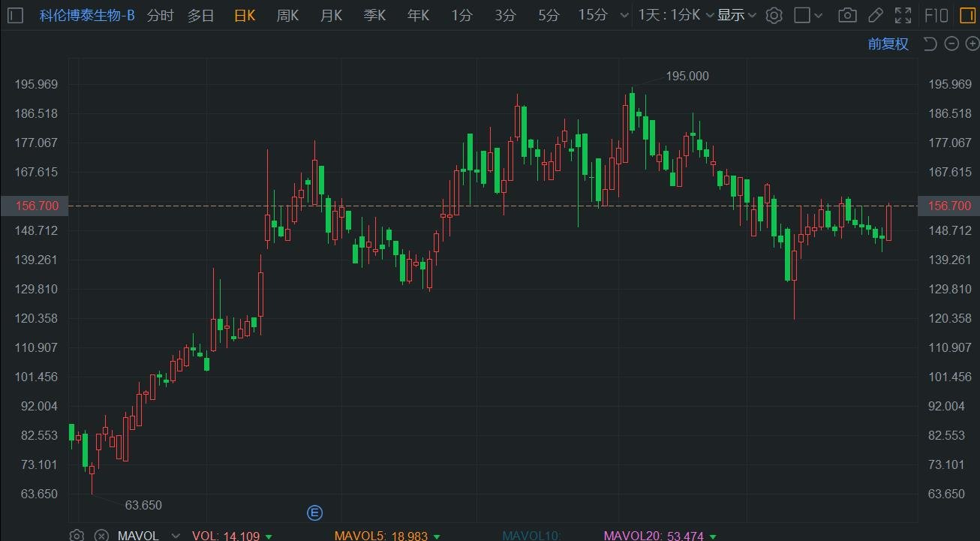Screen dimensions: 980x541
Task: Select the 日K daily chart tab
Action: 245,15
